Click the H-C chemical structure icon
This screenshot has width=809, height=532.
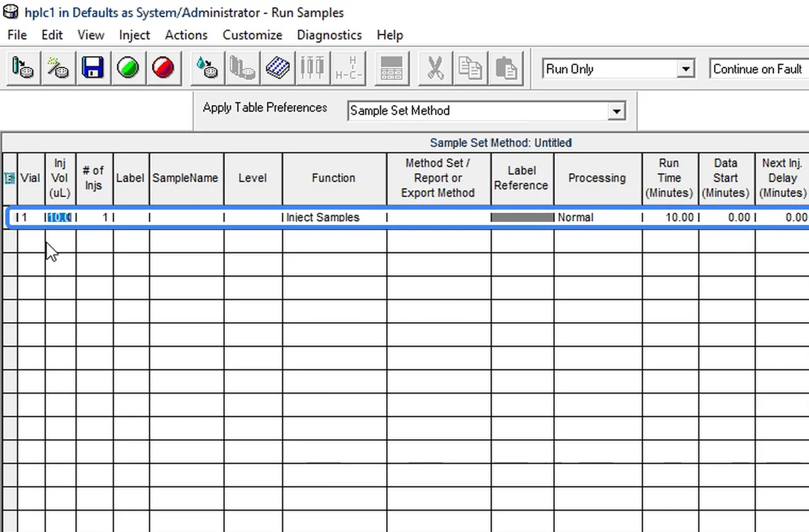[348, 68]
